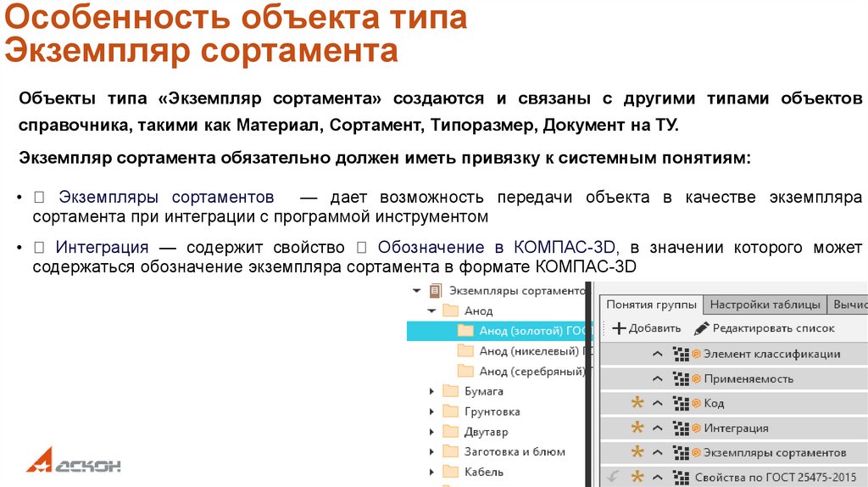The image size is (868, 487).
Task: Collapse the Код concept chevron
Action: (657, 403)
